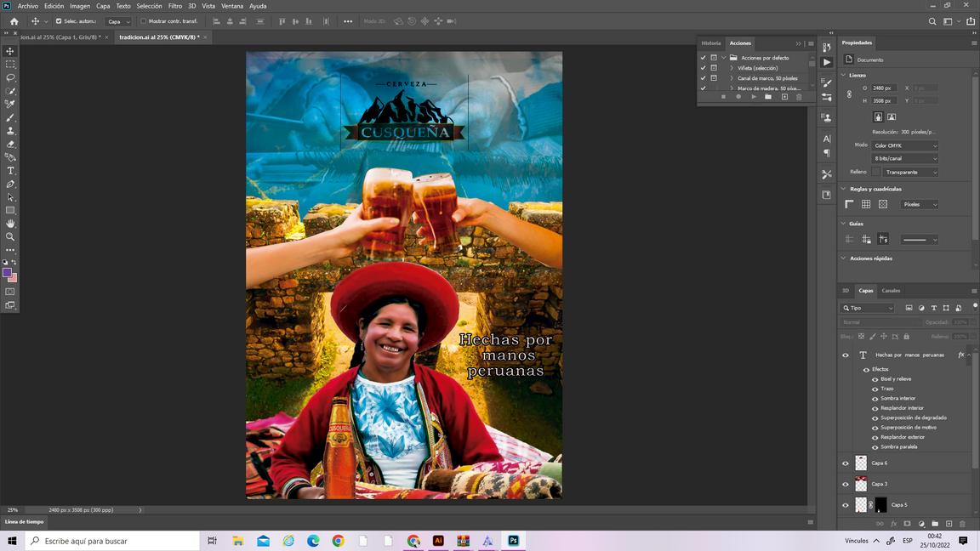The width and height of the screenshot is (980, 551).
Task: Open the Character panel icon
Action: pos(827,139)
